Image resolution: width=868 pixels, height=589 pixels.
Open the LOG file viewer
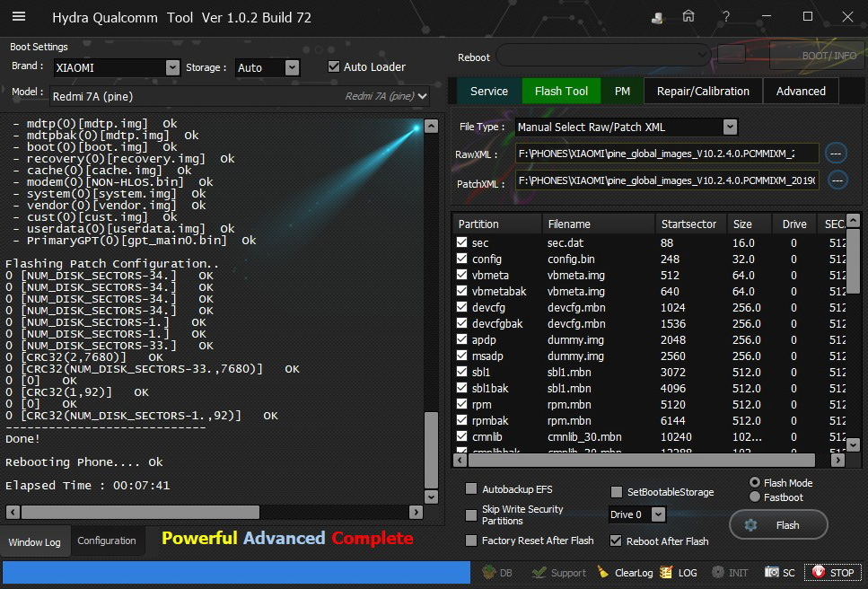[679, 573]
